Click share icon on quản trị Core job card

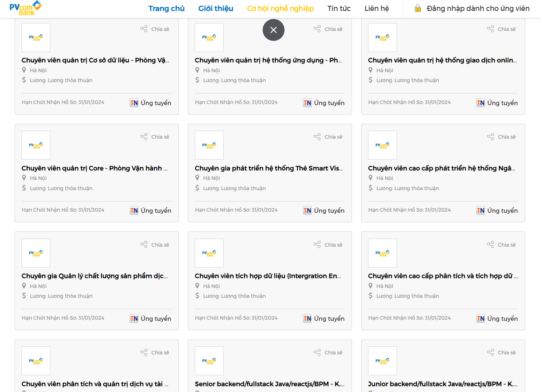tap(144, 137)
